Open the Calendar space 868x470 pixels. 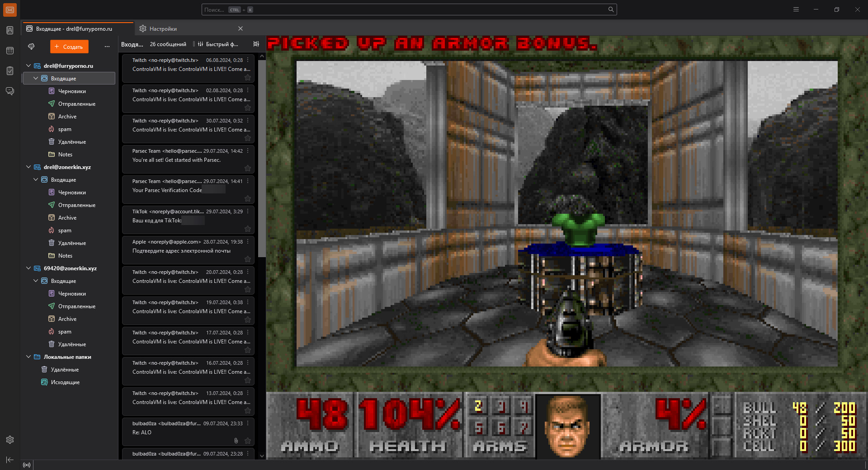10,51
